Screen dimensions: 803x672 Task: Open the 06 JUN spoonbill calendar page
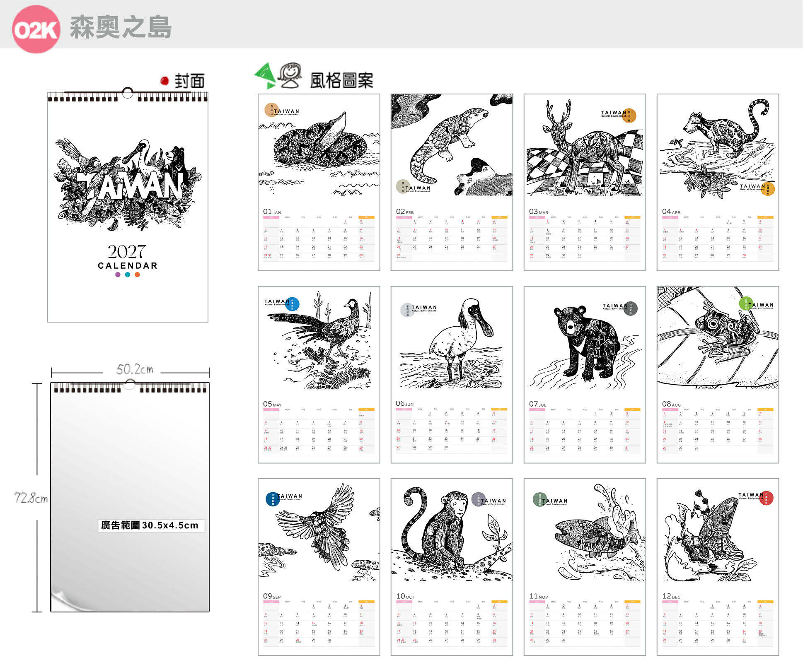pos(452,375)
